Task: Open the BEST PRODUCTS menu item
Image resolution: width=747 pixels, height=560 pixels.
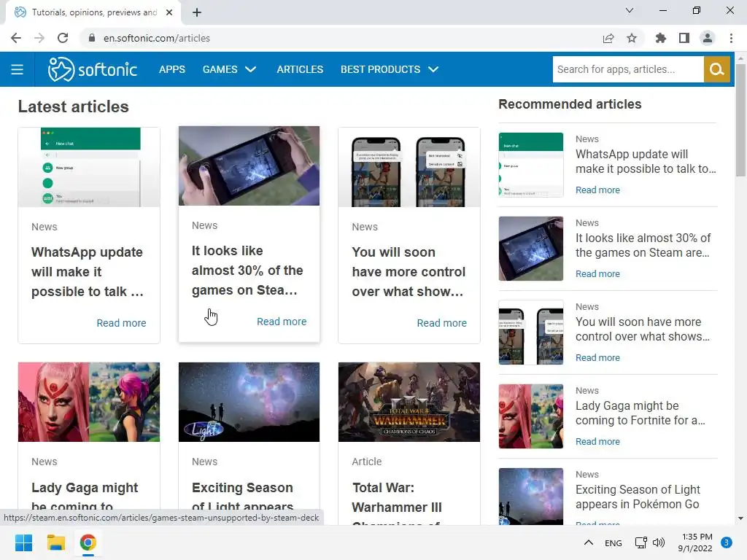Action: 380,69
